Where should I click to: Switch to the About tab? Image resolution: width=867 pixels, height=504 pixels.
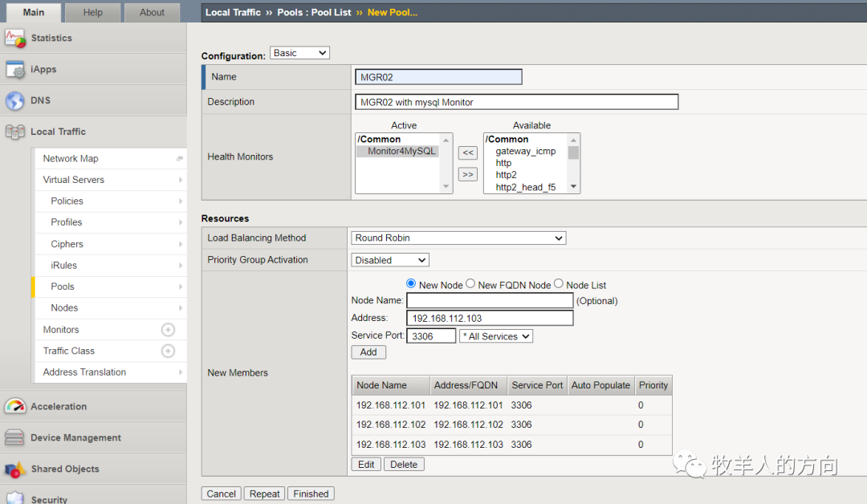coord(152,12)
